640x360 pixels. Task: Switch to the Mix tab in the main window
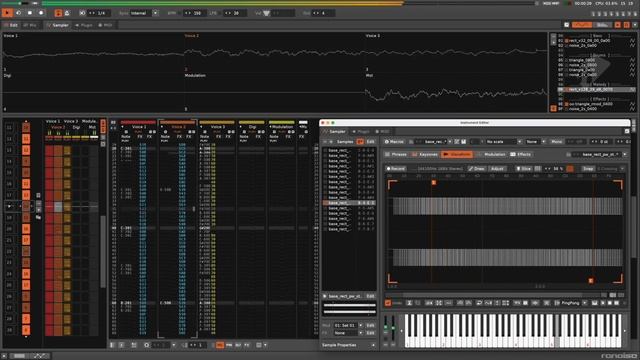30,25
